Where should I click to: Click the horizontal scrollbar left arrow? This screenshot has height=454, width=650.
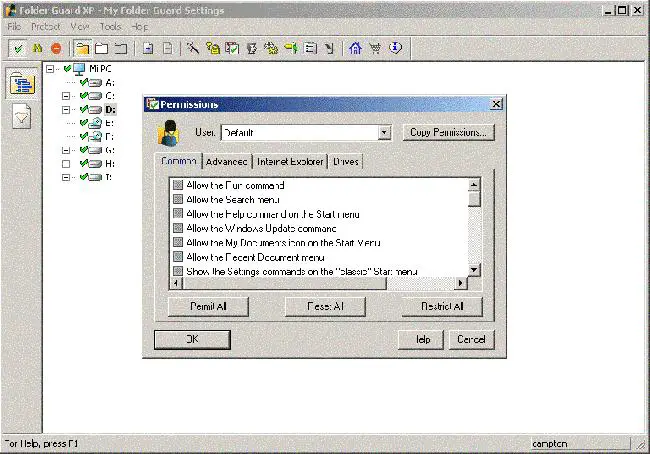176,283
